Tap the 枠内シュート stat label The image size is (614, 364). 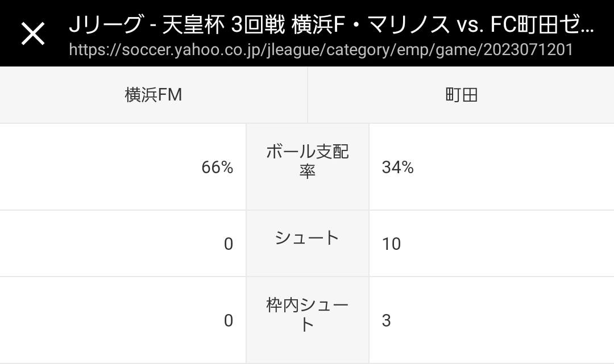[x=307, y=315]
